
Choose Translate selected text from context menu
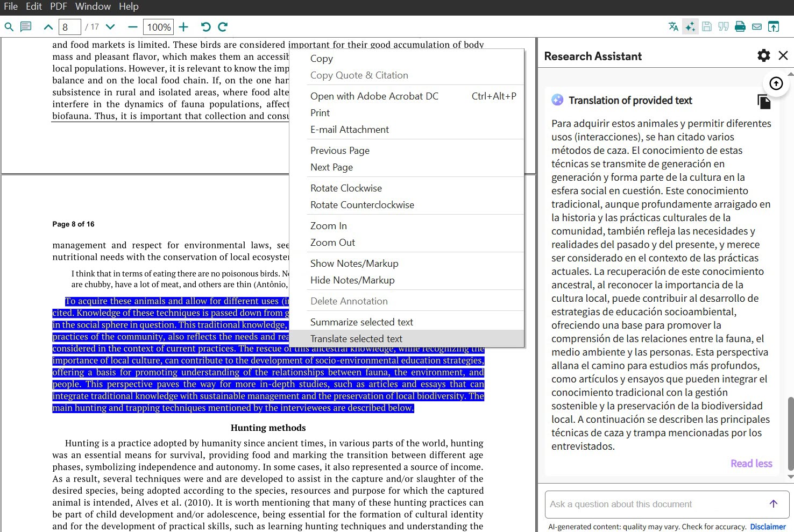click(x=356, y=338)
